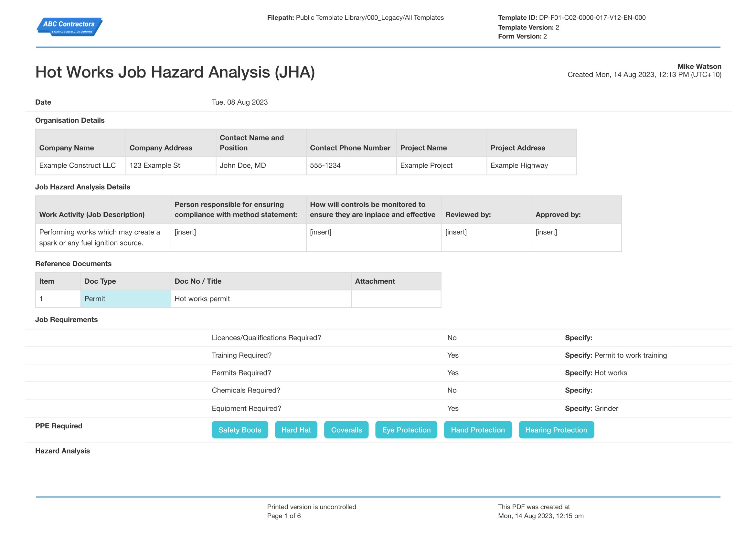This screenshot has width=756, height=534.
Task: Click the 'Licences/Qualifications Required?' question
Action: pos(266,338)
